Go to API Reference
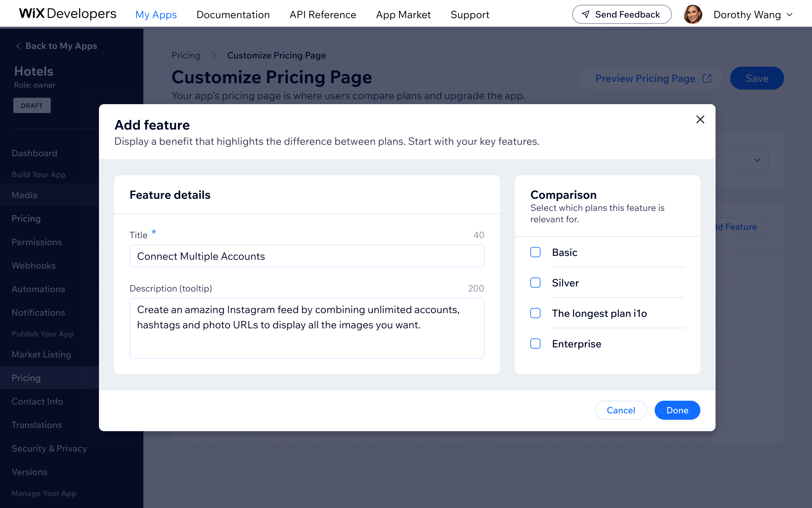Screen dimensions: 812x508 (x=323, y=15)
